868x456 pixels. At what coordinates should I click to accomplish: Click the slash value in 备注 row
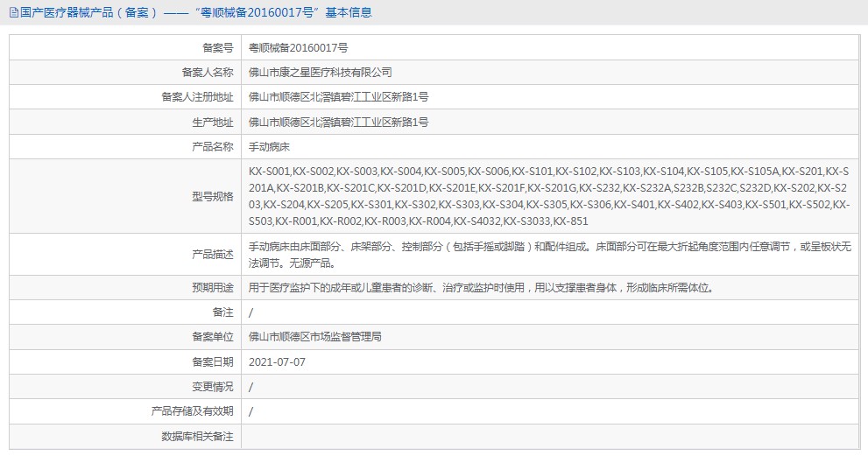click(x=251, y=312)
